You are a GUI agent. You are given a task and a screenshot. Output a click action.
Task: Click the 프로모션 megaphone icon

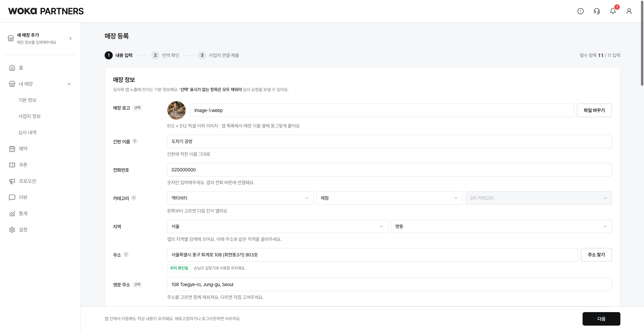click(12, 181)
